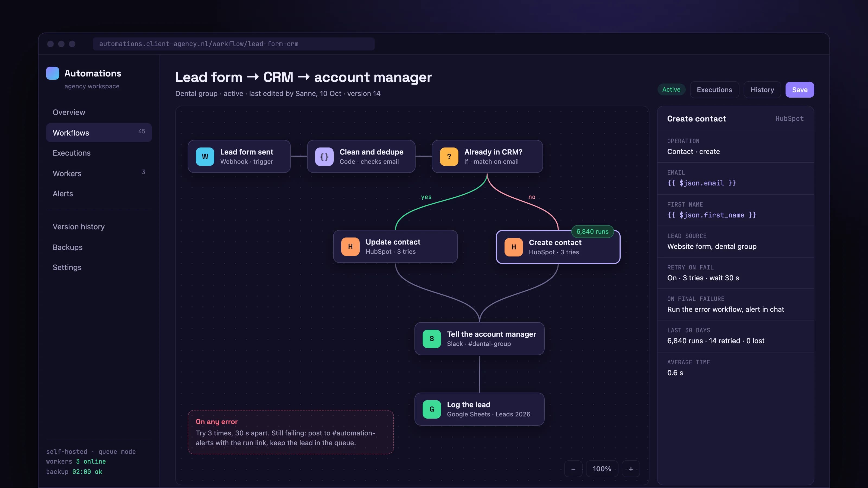Screen dimensions: 868x488
Task: Click the Automations logo square in sidebar
Action: [53, 73]
